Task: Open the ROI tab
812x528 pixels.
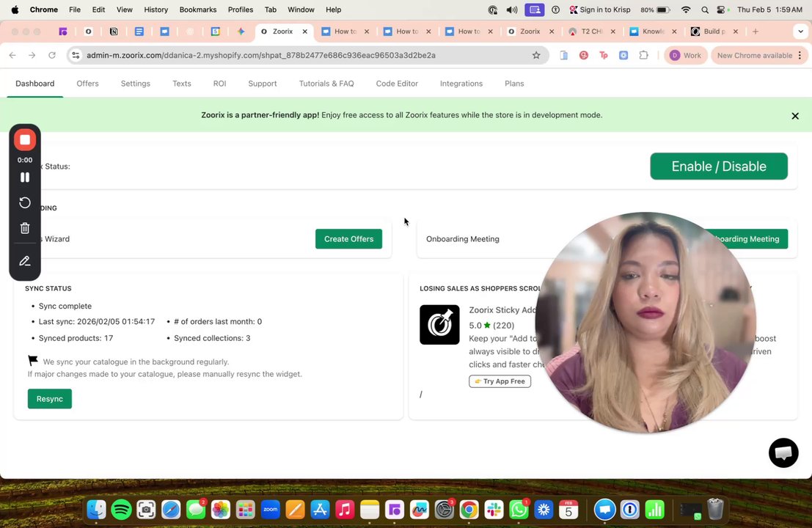Action: click(x=219, y=84)
